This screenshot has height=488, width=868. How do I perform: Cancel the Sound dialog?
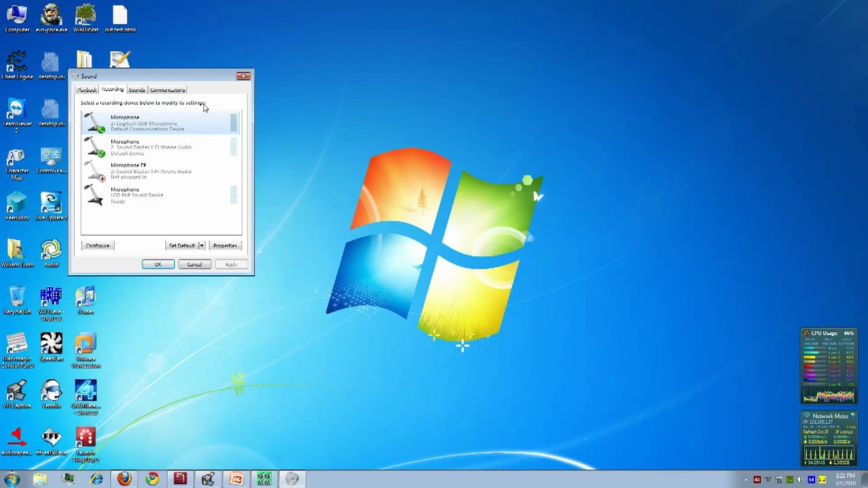click(x=195, y=264)
